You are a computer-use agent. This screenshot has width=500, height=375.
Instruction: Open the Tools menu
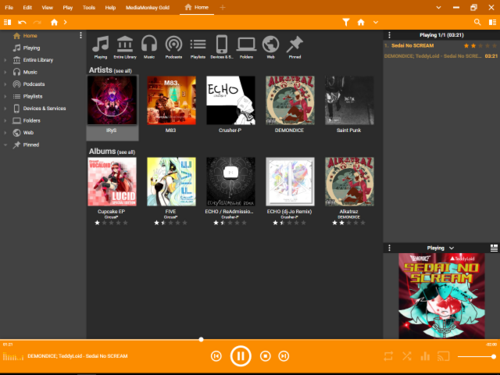(x=89, y=7)
